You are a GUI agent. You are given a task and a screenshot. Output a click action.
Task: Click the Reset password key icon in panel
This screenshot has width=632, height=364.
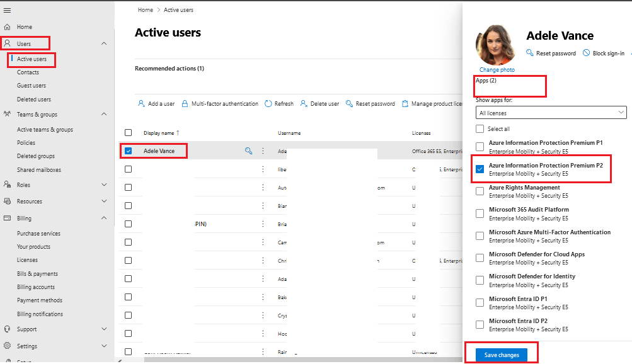[530, 53]
